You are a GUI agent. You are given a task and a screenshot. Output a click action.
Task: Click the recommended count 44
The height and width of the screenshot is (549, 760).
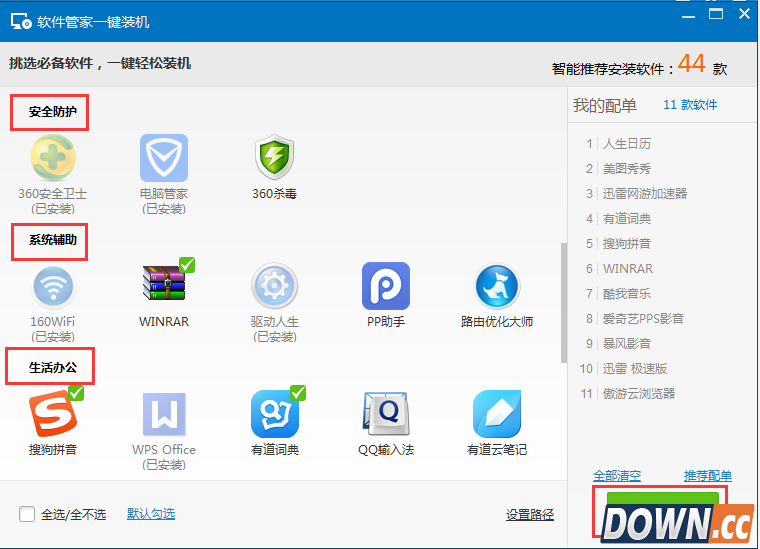point(691,63)
